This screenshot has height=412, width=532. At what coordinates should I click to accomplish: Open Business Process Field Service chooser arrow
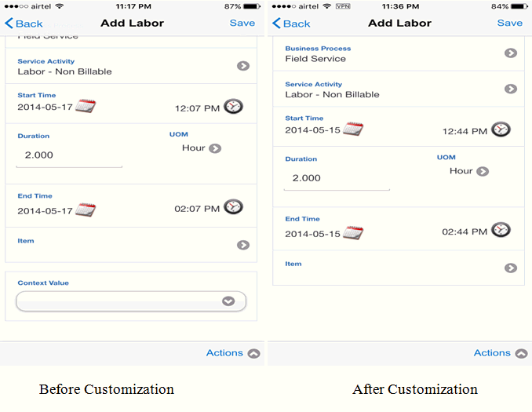point(511,53)
